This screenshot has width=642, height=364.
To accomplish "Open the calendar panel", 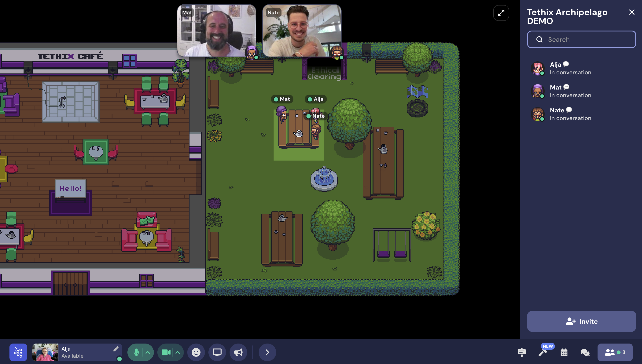I will point(564,352).
